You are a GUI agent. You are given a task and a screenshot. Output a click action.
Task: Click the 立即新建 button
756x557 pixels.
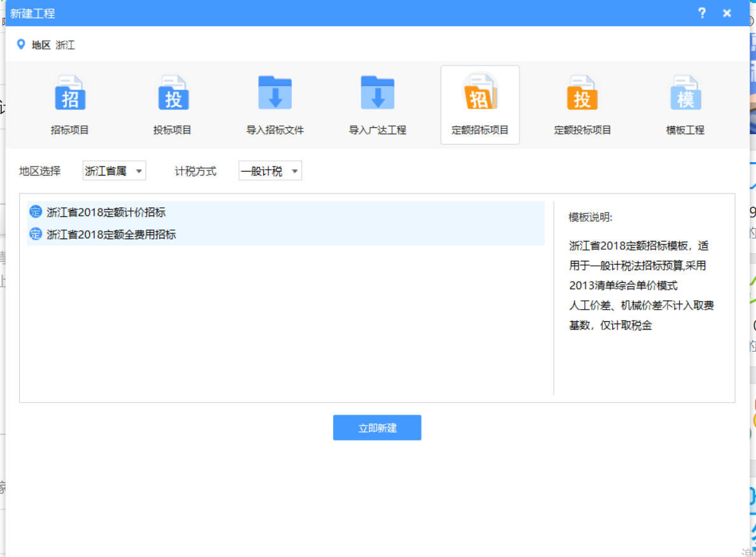coord(376,427)
